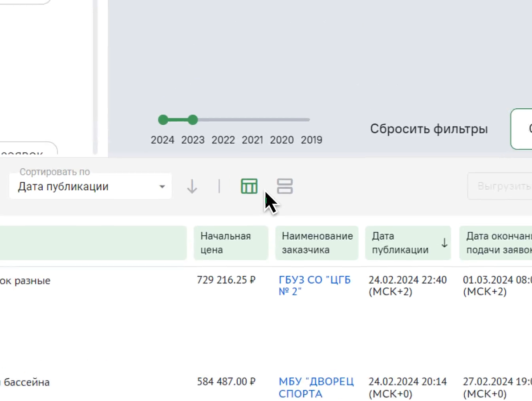Image resolution: width=532 pixels, height=401 pixels.
Task: Click 'Дата окончания подачи заявок' column header
Action: pos(495,243)
